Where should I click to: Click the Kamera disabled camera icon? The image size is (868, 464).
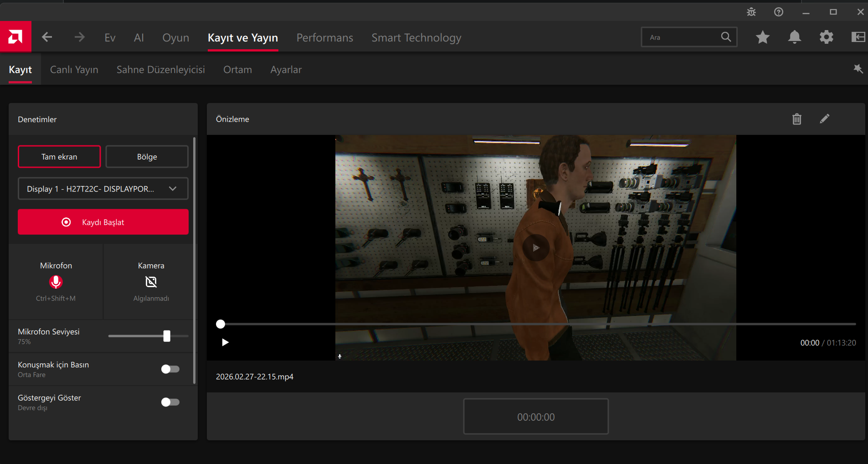pos(151,282)
